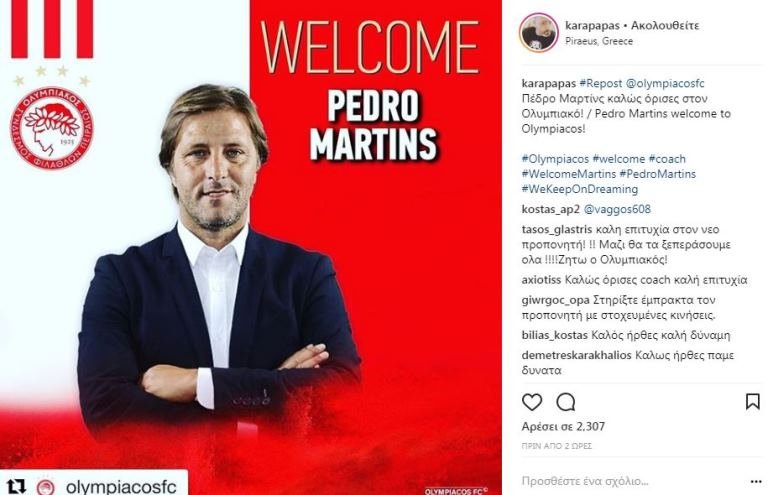Click the Pedro Martins welcome image
The height and width of the screenshot is (495, 768).
click(x=251, y=247)
